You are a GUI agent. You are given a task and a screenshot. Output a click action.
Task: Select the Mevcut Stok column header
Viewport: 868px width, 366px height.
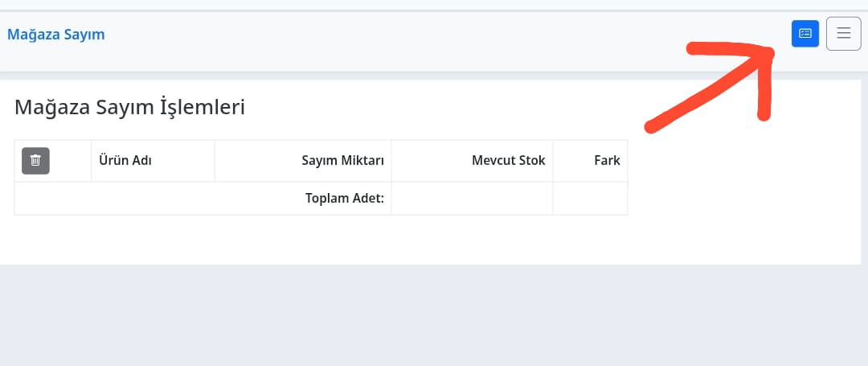(473, 161)
